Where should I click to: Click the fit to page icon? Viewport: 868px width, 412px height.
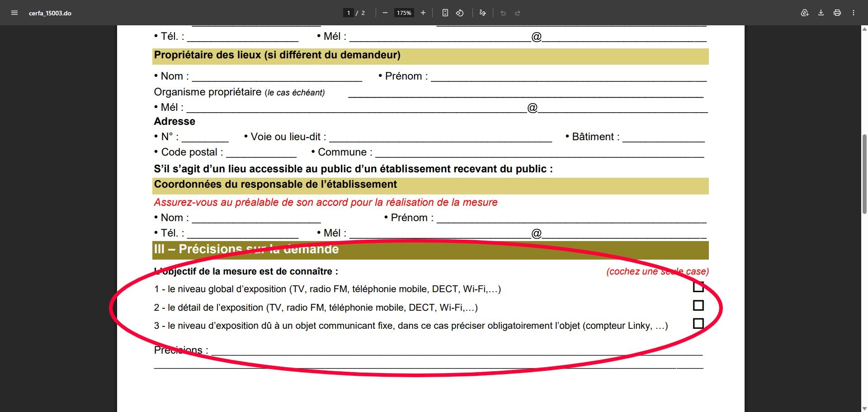(445, 13)
